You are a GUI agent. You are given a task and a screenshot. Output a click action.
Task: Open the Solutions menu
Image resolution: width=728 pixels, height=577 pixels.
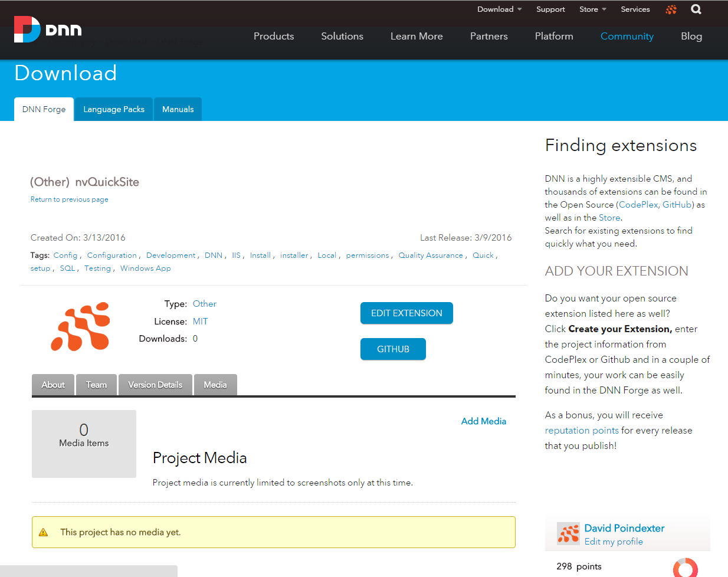(x=342, y=36)
